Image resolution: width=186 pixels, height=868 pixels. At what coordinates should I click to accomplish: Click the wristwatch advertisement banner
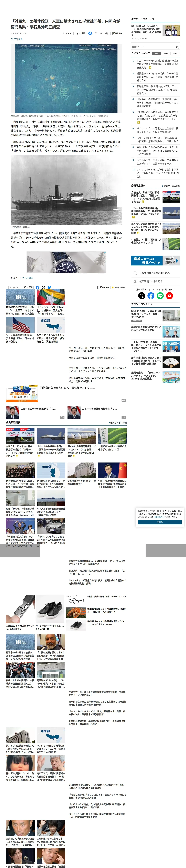[x=66, y=262]
